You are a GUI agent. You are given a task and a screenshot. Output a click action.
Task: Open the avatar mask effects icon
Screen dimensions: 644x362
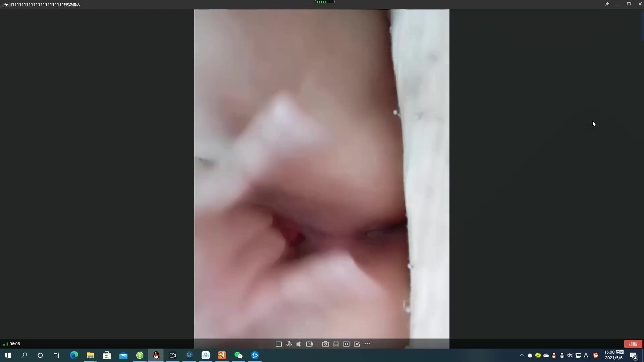(336, 344)
